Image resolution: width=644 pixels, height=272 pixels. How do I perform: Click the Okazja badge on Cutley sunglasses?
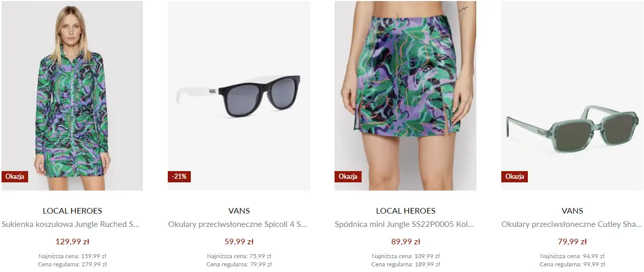515,176
